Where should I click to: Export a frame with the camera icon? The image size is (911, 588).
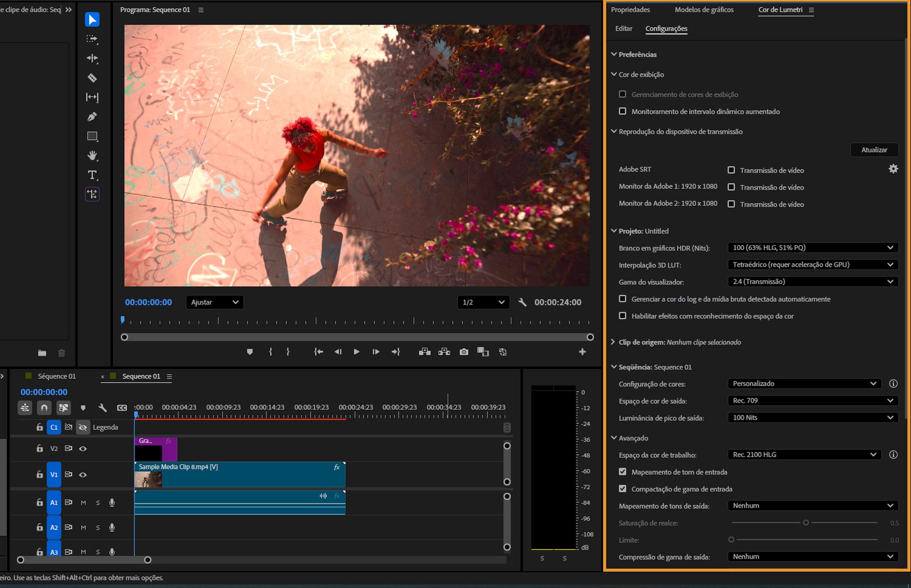tap(464, 352)
